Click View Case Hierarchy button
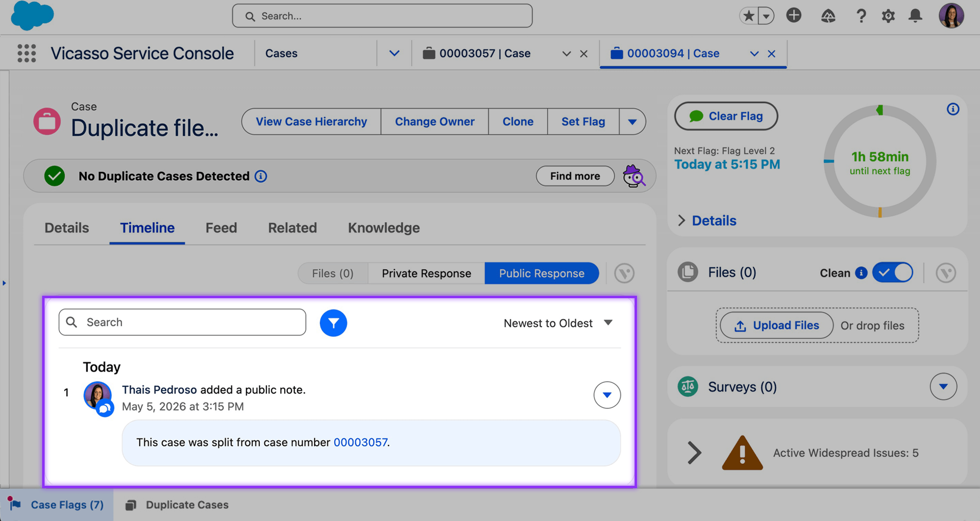 pyautogui.click(x=311, y=121)
